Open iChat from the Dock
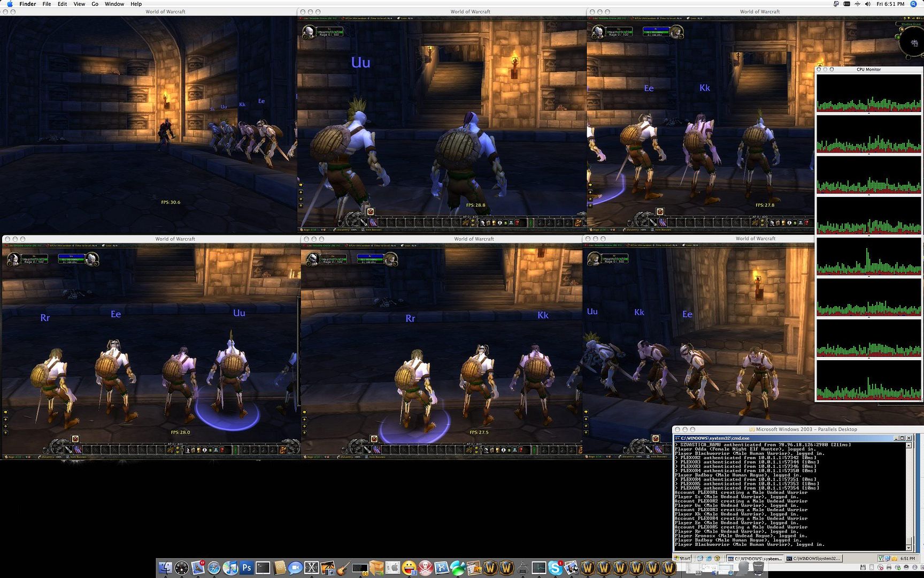 point(295,567)
